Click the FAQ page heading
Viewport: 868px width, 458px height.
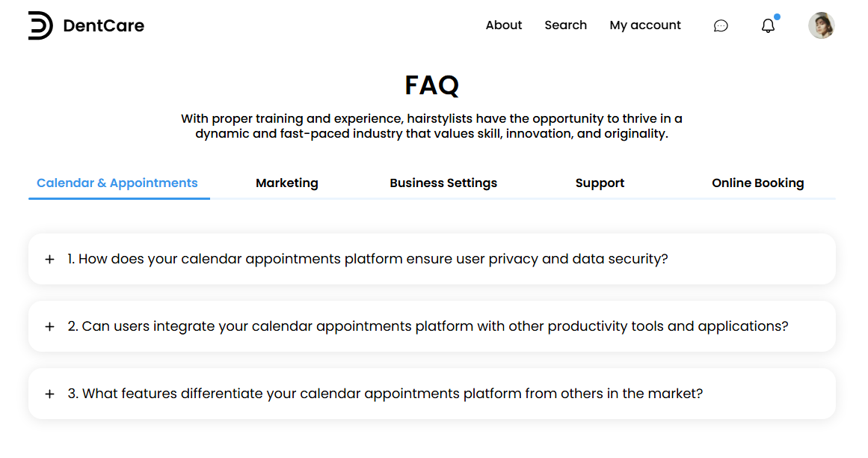click(432, 85)
